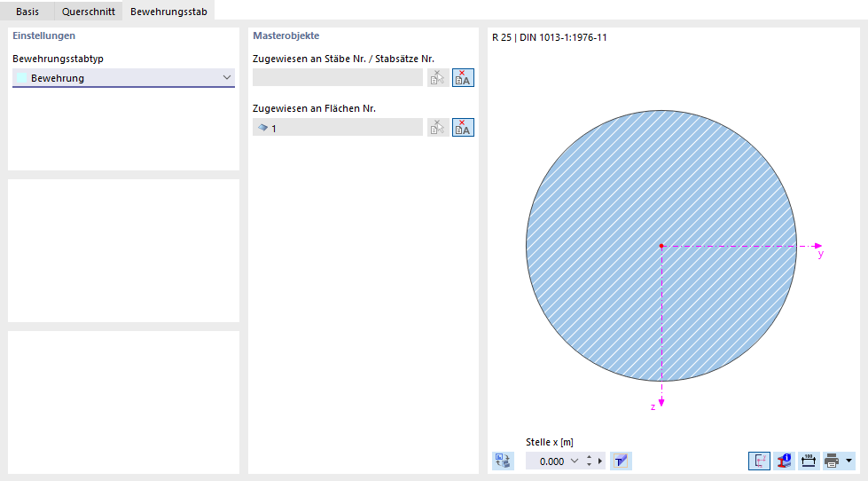Screen dimensions: 868x481
Task: Show cross-section info with I-beam icon
Action: pos(784,461)
